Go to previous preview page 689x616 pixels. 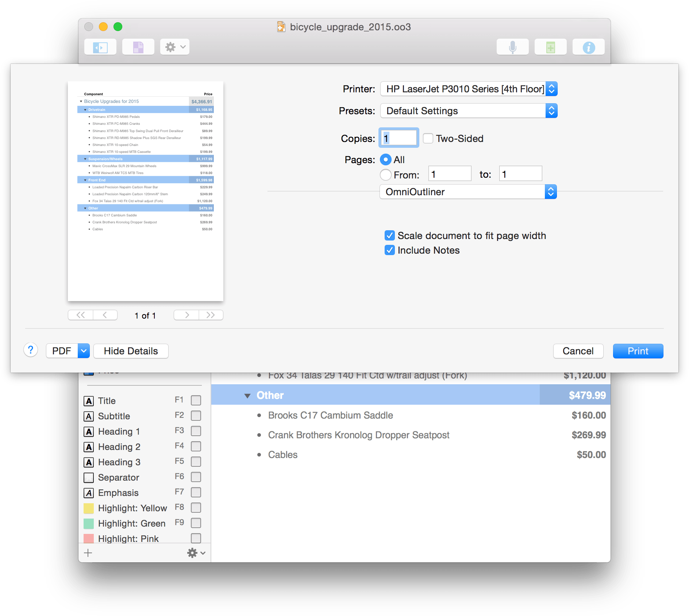point(105,315)
